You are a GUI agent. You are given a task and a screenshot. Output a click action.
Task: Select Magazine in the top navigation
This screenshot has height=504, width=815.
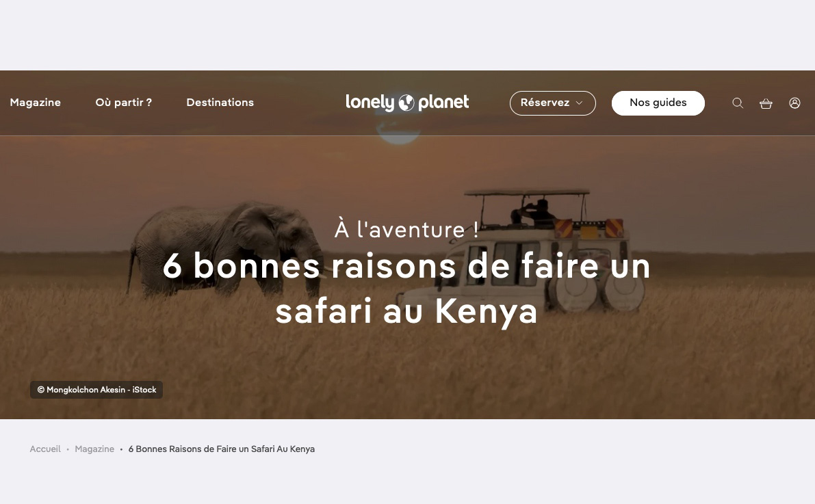36,103
